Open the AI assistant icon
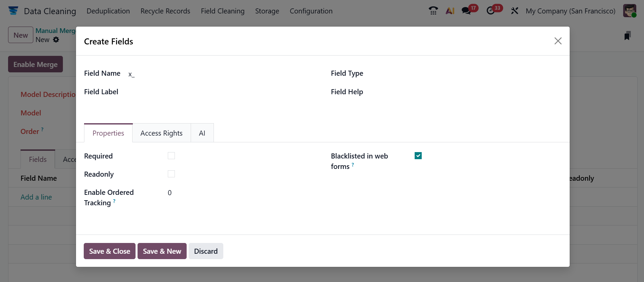Viewport: 644px width, 282px height. (450, 11)
